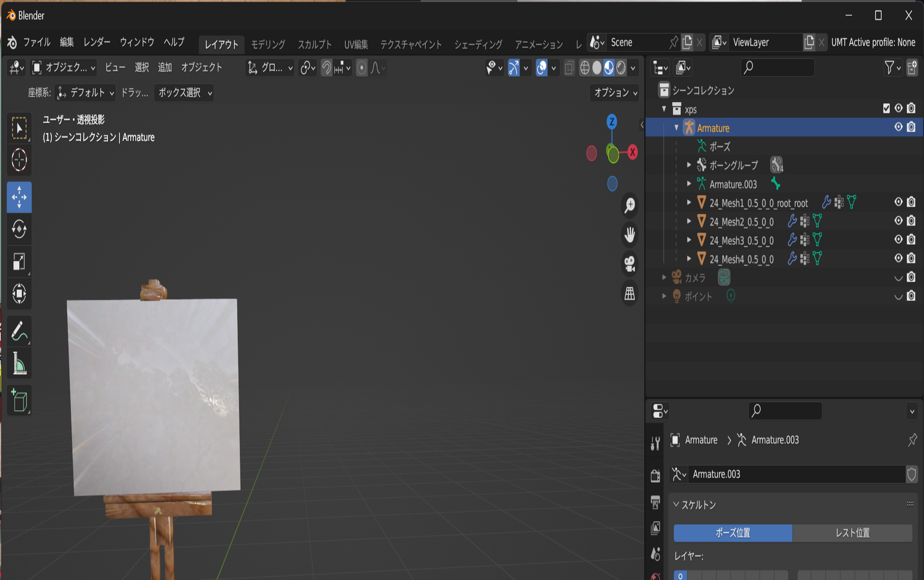The height and width of the screenshot is (580, 924).
Task: Toggle the xps collection checkbox
Action: [886, 108]
